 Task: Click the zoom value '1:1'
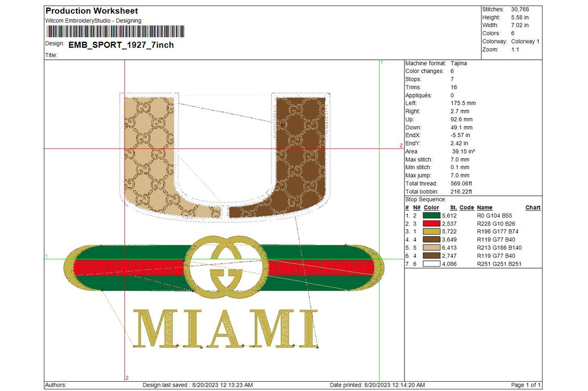pyautogui.click(x=515, y=50)
